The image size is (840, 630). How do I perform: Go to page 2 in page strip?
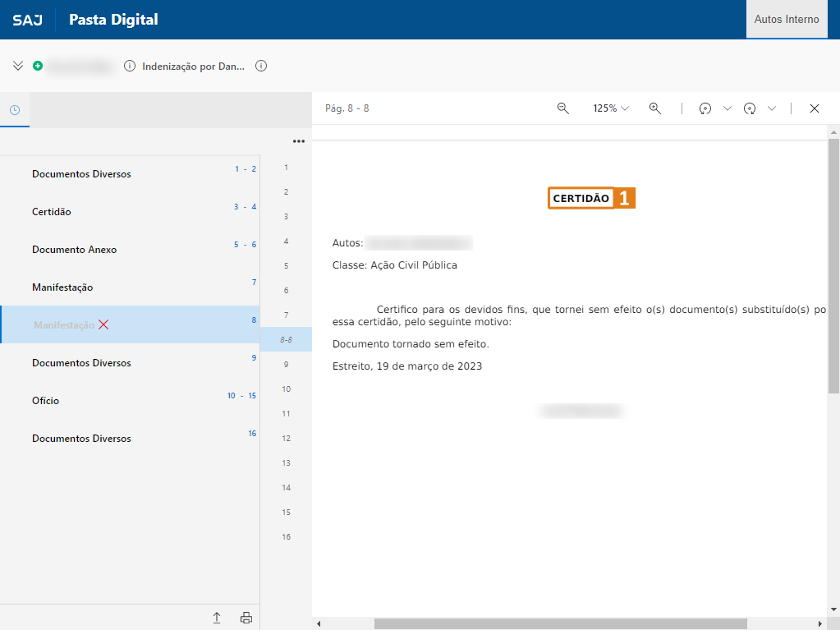[x=286, y=191]
